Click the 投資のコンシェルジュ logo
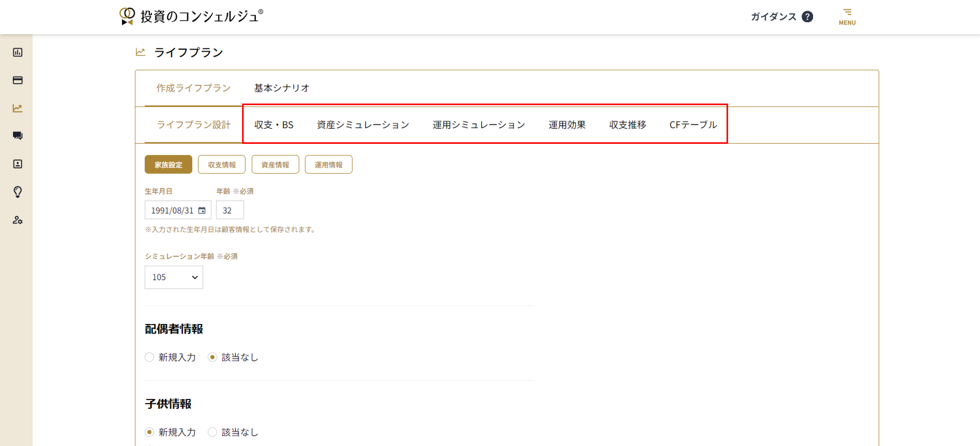This screenshot has height=446, width=980. tap(191, 16)
